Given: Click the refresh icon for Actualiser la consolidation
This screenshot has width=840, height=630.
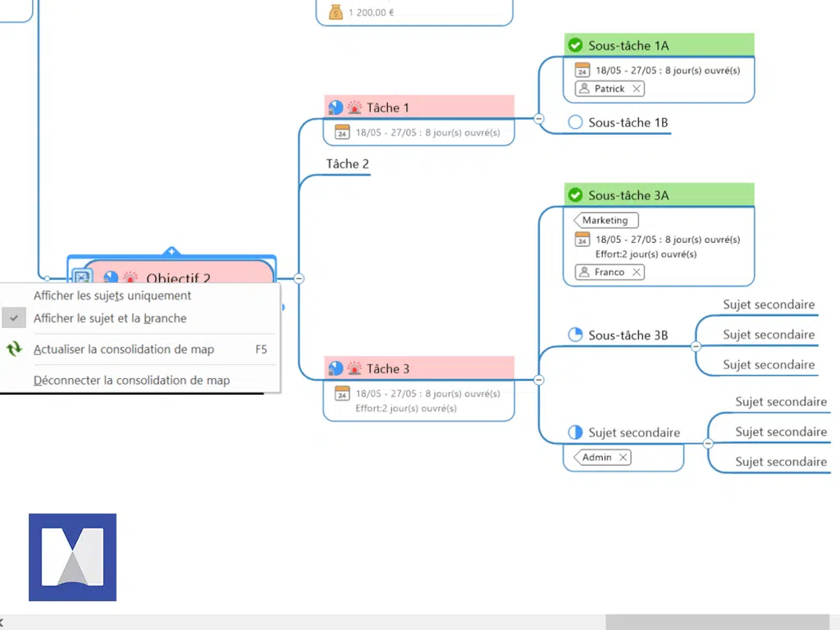Looking at the screenshot, I should click(14, 349).
